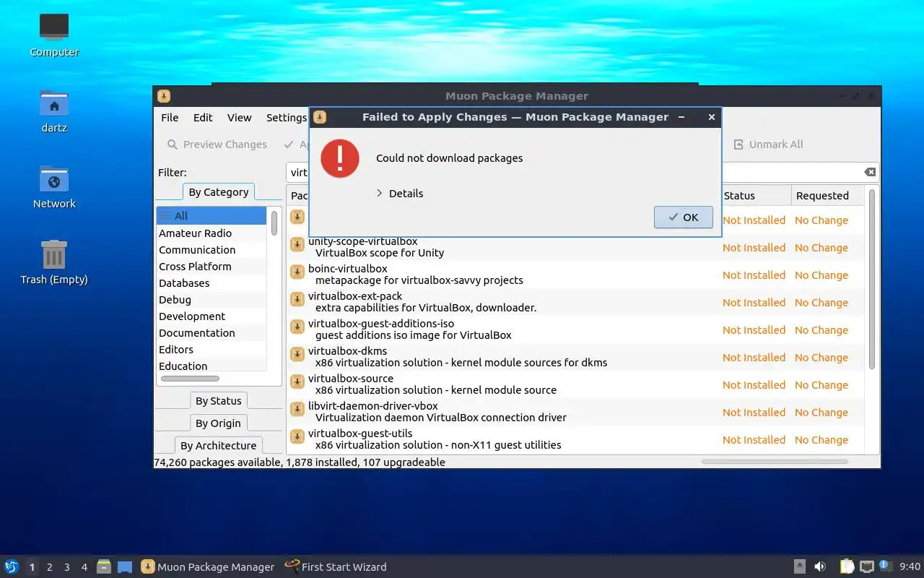Viewport: 924px width, 578px height.
Task: Clear the search field with the clear icon
Action: [870, 172]
